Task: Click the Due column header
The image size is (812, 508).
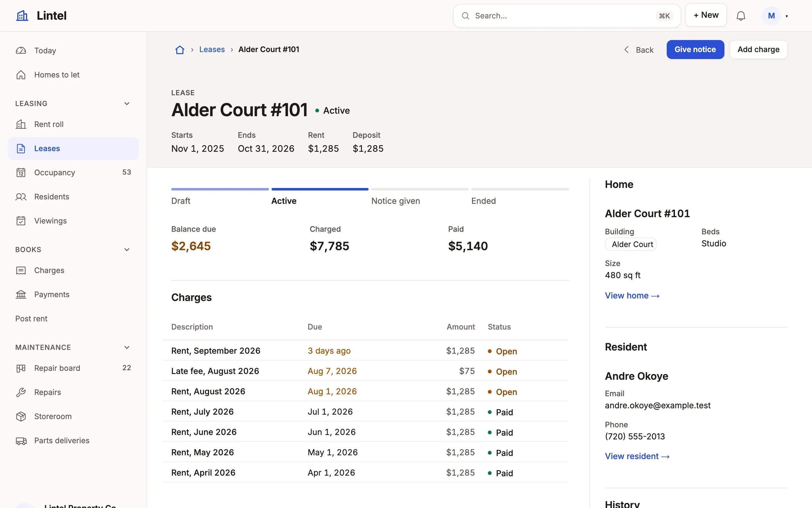Action: point(315,327)
